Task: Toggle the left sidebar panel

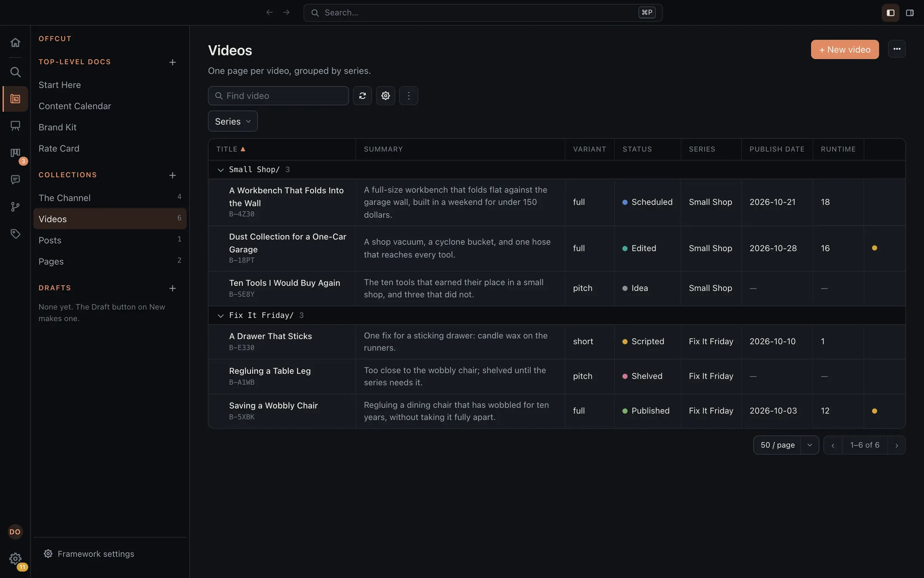Action: coord(890,13)
